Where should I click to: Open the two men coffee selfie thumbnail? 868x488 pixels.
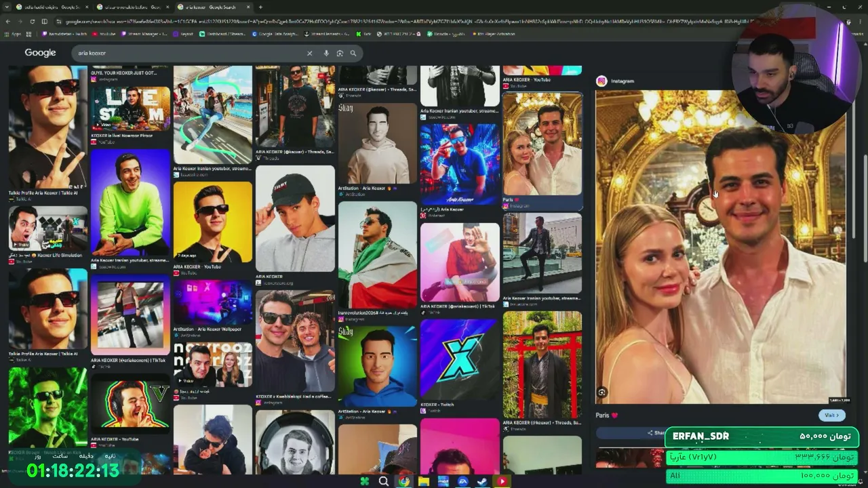(295, 342)
